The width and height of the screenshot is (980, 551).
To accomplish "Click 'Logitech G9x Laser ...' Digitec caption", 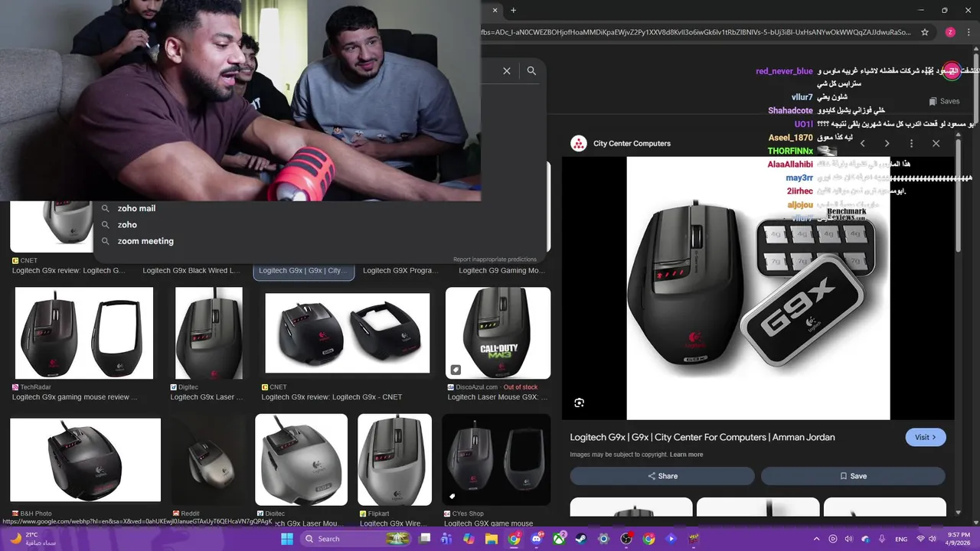I will 207,397.
